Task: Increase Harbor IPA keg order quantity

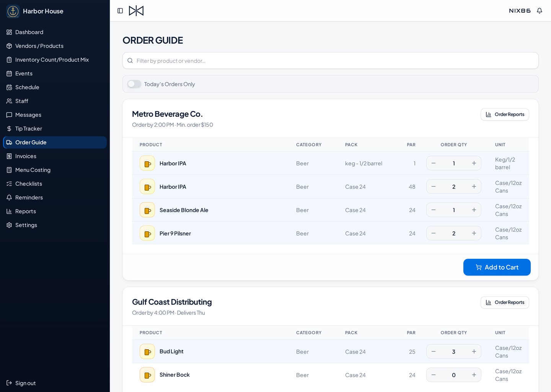Action: [474, 163]
